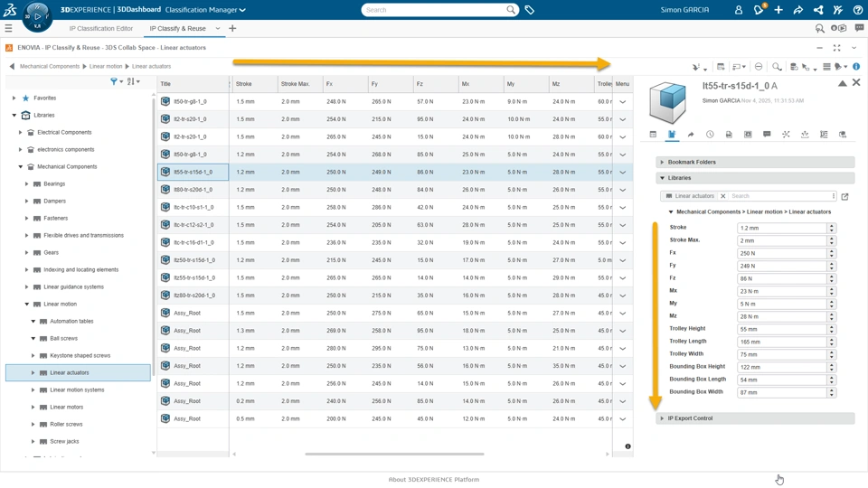Viewport: 868px width, 488px height.
Task: Open the Collaboration network icon
Action: tap(818, 10)
